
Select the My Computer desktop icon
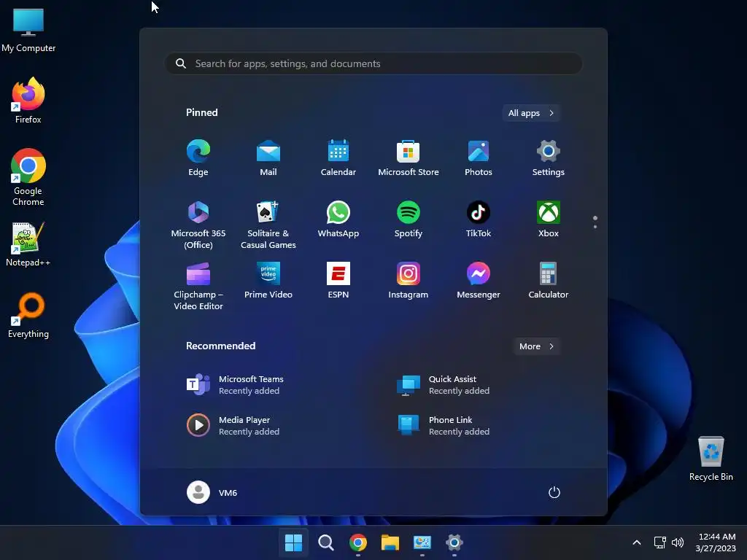28,29
